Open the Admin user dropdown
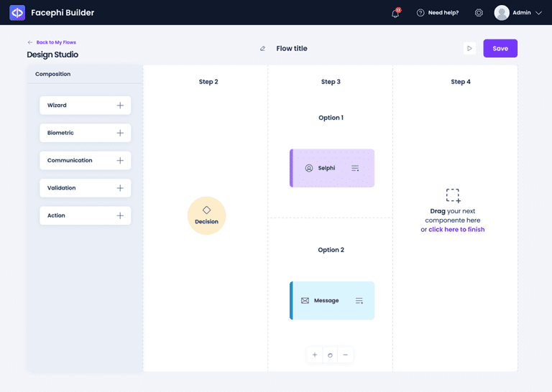The width and height of the screenshot is (552, 392). pos(517,13)
